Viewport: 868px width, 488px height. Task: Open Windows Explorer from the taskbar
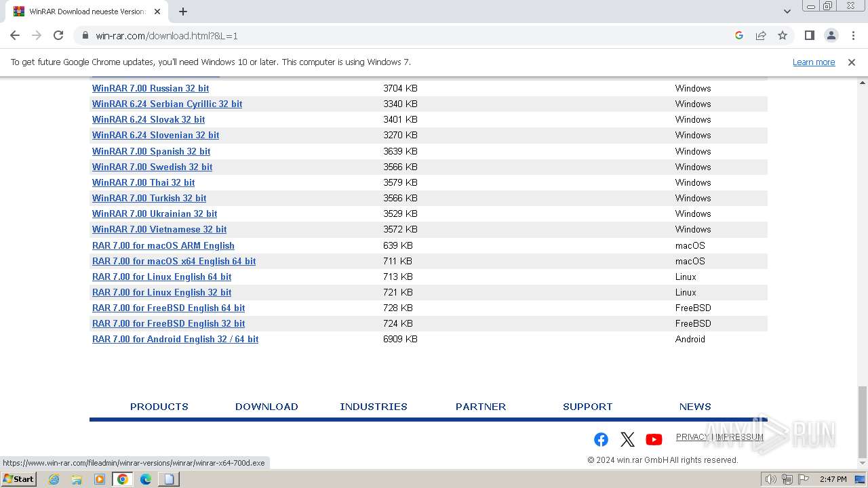[x=77, y=479]
